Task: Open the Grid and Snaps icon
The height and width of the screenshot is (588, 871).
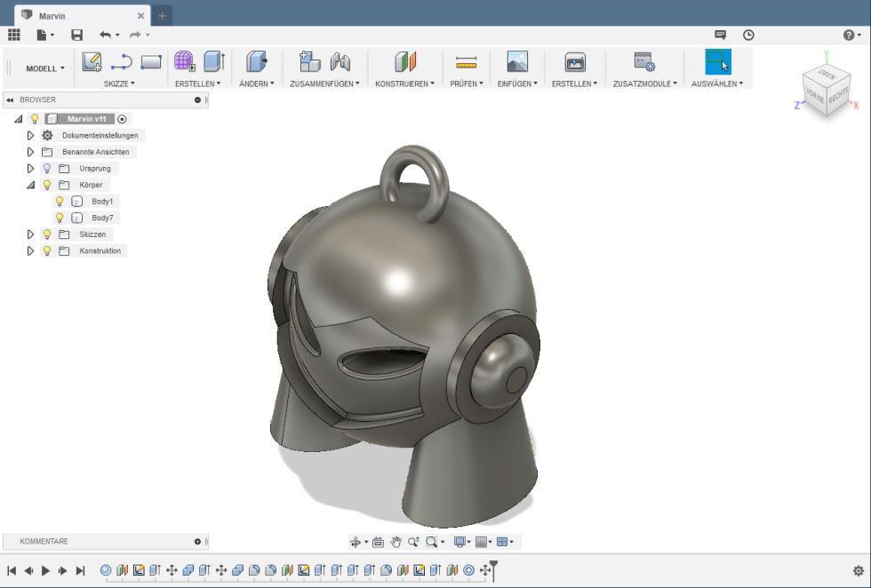Action: point(481,542)
